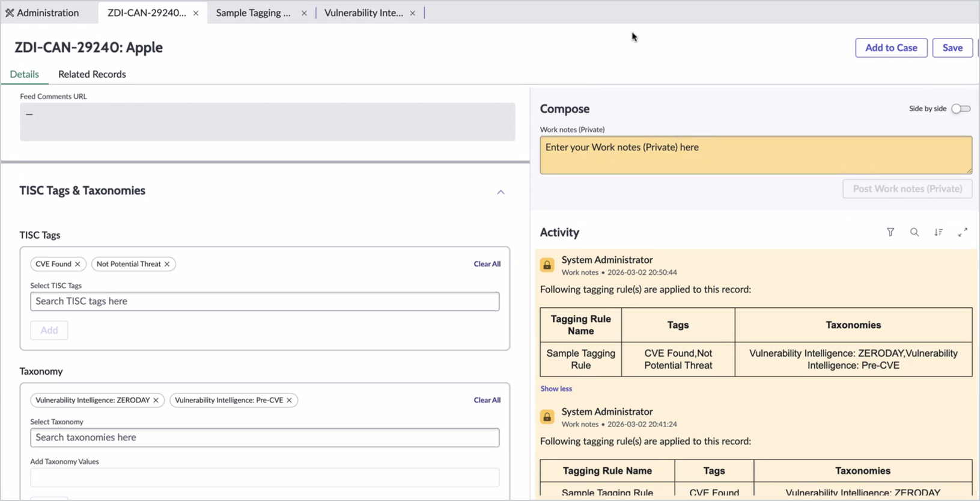The image size is (980, 501).
Task: Select the Details tab
Action: tap(25, 74)
